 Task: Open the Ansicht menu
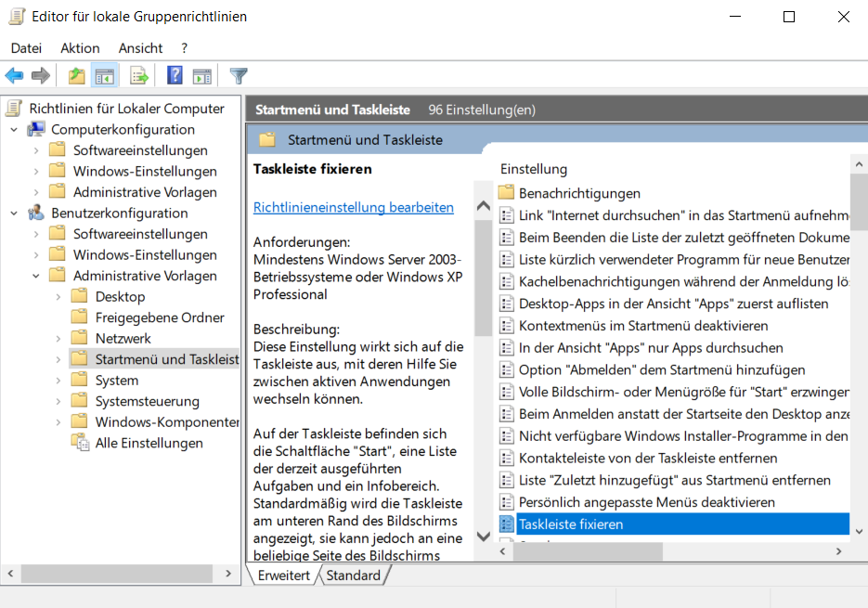click(x=140, y=47)
